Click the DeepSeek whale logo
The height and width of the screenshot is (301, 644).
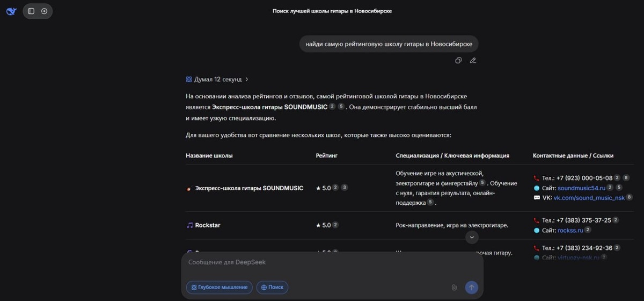tap(11, 11)
